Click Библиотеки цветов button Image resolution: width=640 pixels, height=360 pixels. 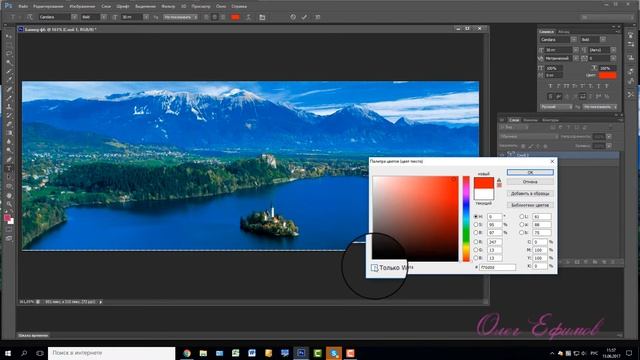click(530, 205)
